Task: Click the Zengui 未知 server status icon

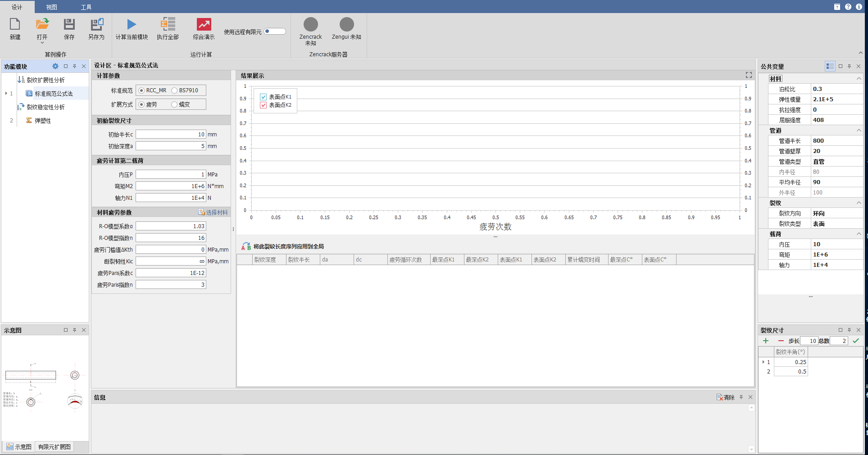Action: point(346,24)
